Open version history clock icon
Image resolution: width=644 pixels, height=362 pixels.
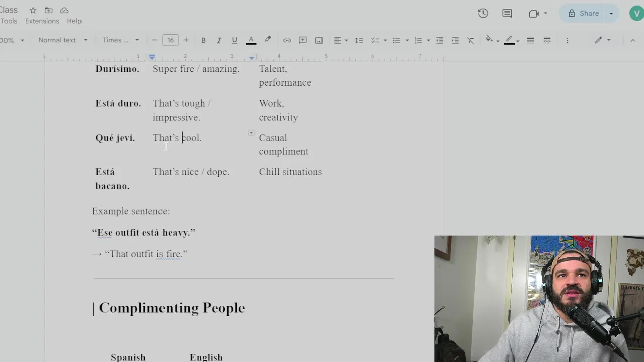click(x=483, y=14)
